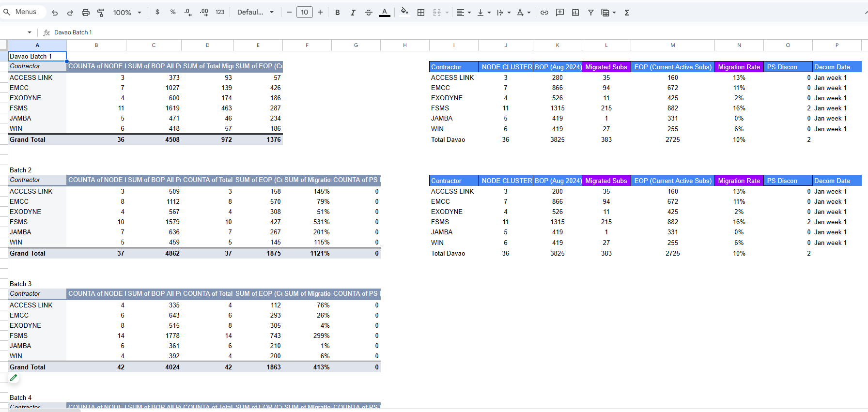Open the name box dropdown arrow
Screen dimensions: 868x412
(30, 32)
